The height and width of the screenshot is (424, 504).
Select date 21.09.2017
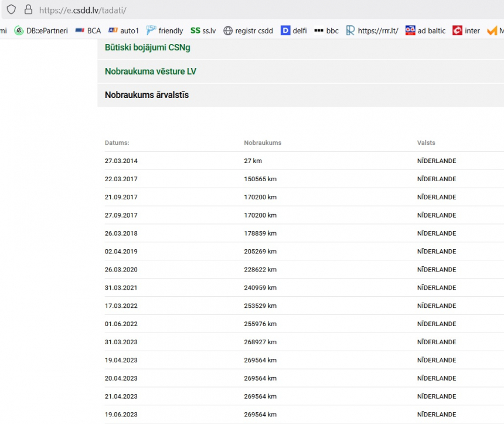(121, 197)
